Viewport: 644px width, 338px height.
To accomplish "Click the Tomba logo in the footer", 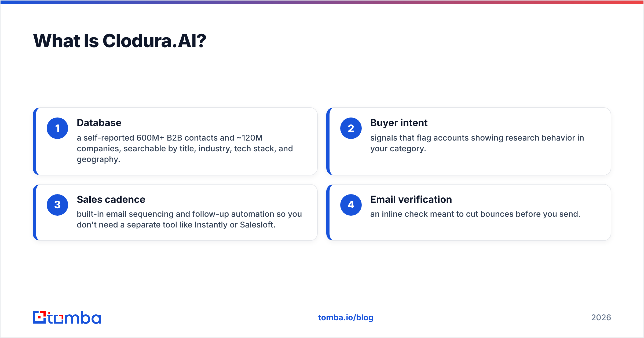I will coord(67,317).
